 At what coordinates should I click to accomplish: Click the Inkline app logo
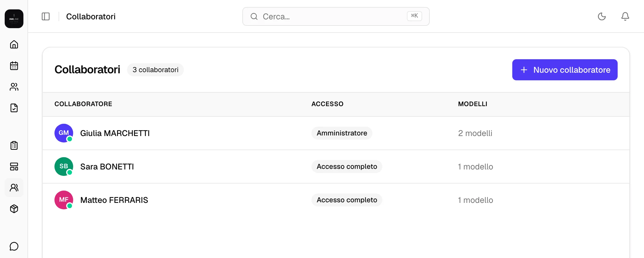click(x=14, y=19)
